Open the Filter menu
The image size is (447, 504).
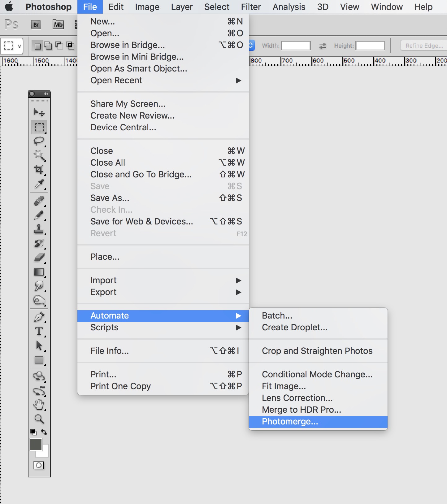pyautogui.click(x=251, y=7)
